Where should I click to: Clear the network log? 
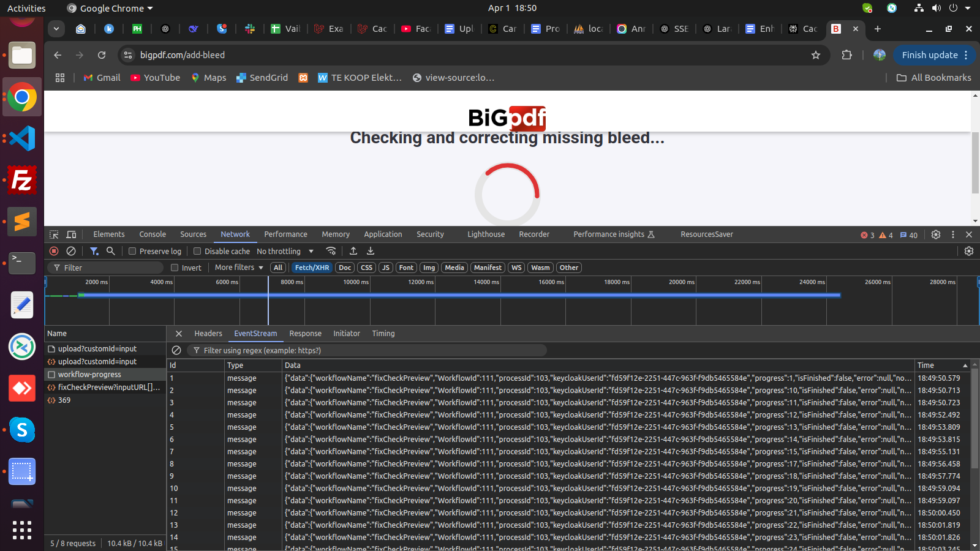coord(71,251)
